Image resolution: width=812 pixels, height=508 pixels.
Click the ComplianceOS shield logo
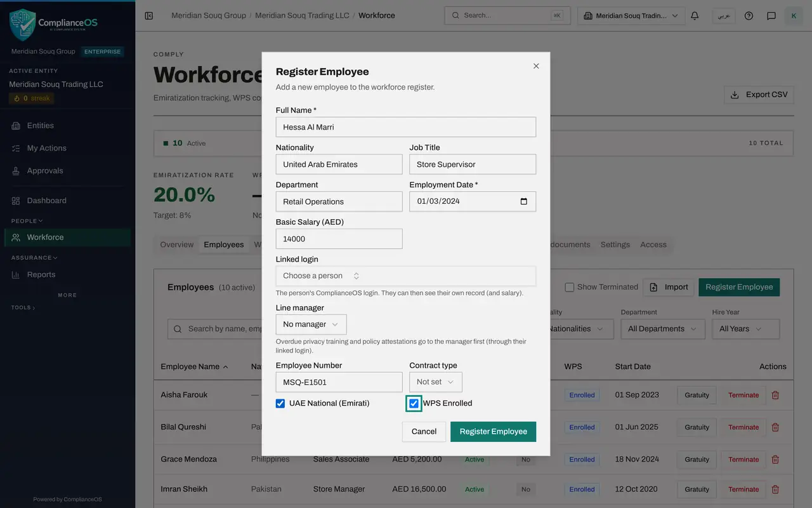[x=22, y=25]
